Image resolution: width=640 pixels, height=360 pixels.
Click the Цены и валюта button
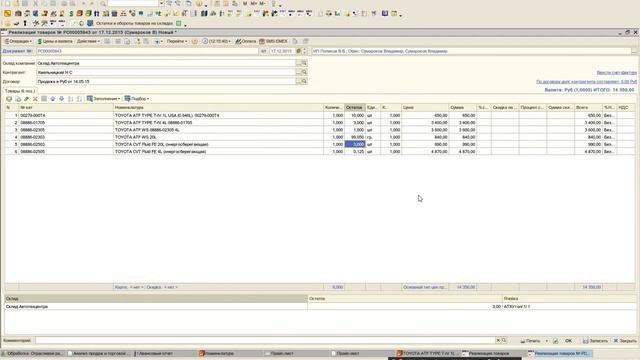click(55, 41)
